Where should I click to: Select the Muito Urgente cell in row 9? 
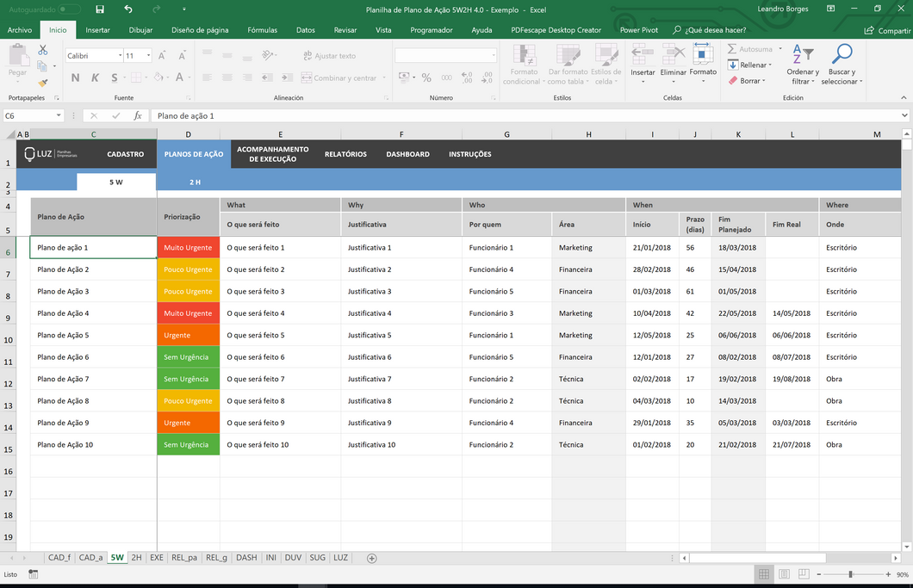(188, 313)
